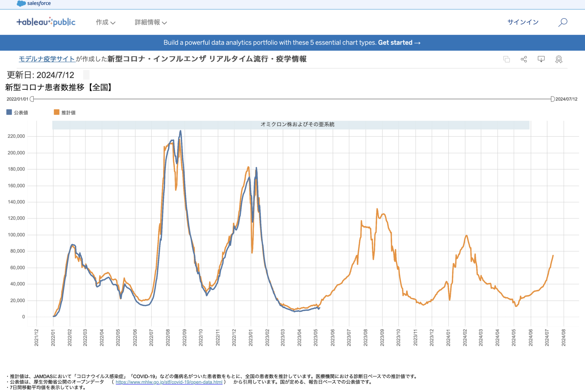585x392 pixels.
Task: Open the search magnifier icon
Action: tap(563, 22)
